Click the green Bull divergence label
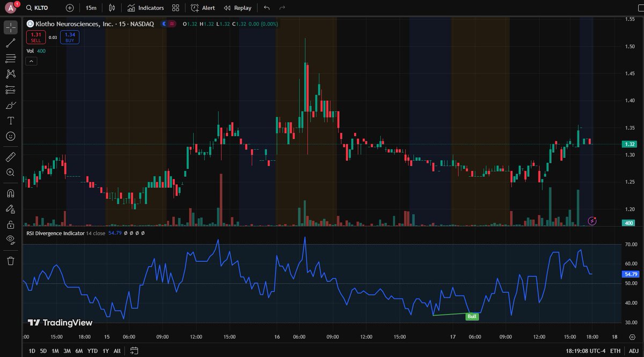Screen dimensions: 644x357 pyautogui.click(x=472, y=317)
